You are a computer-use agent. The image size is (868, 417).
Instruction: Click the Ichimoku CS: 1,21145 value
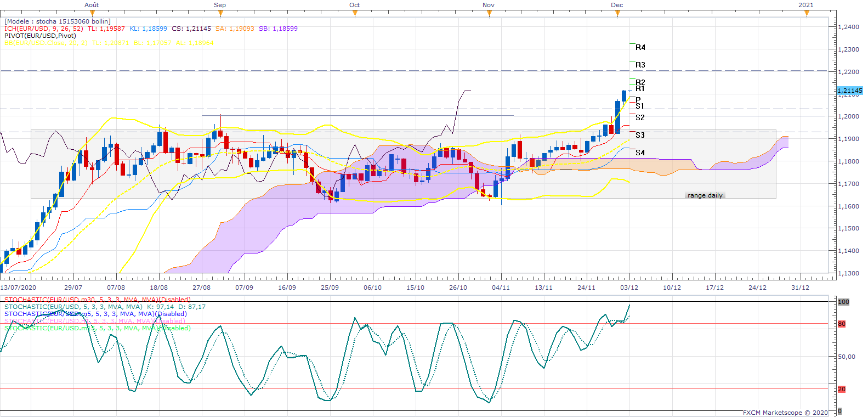(191, 29)
